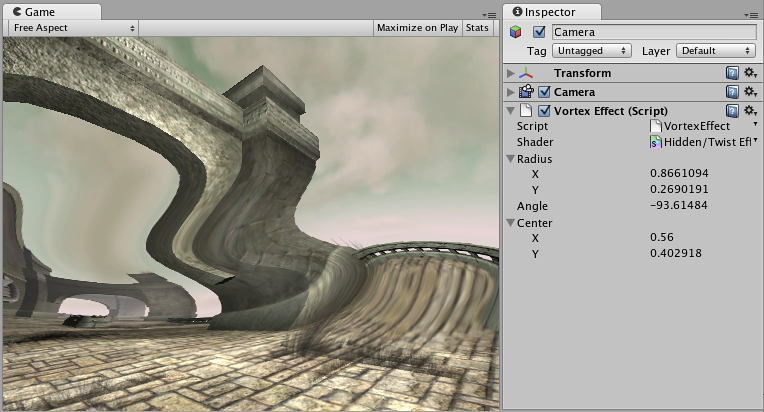Select the Game tab
The width and height of the screenshot is (764, 412).
53,12
